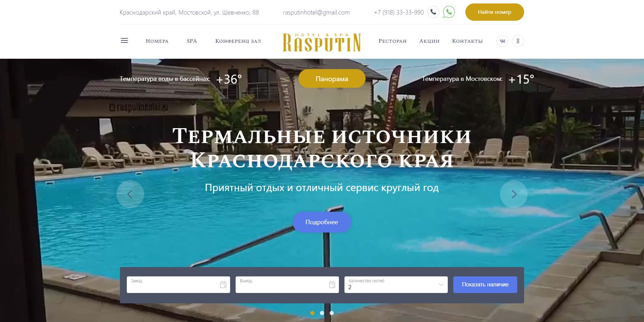Open calendar icon in Выезд field
Image resolution: width=644 pixels, height=322 pixels.
332,285
